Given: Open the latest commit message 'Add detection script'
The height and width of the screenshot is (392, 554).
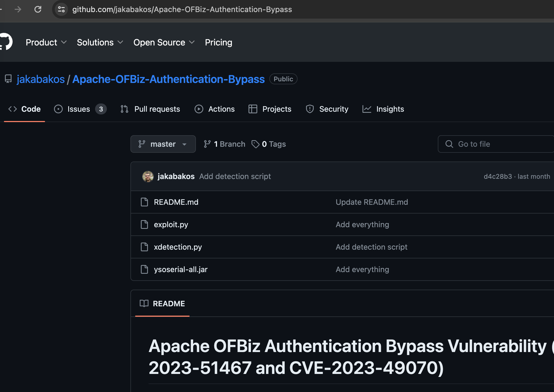Looking at the screenshot, I should [235, 176].
